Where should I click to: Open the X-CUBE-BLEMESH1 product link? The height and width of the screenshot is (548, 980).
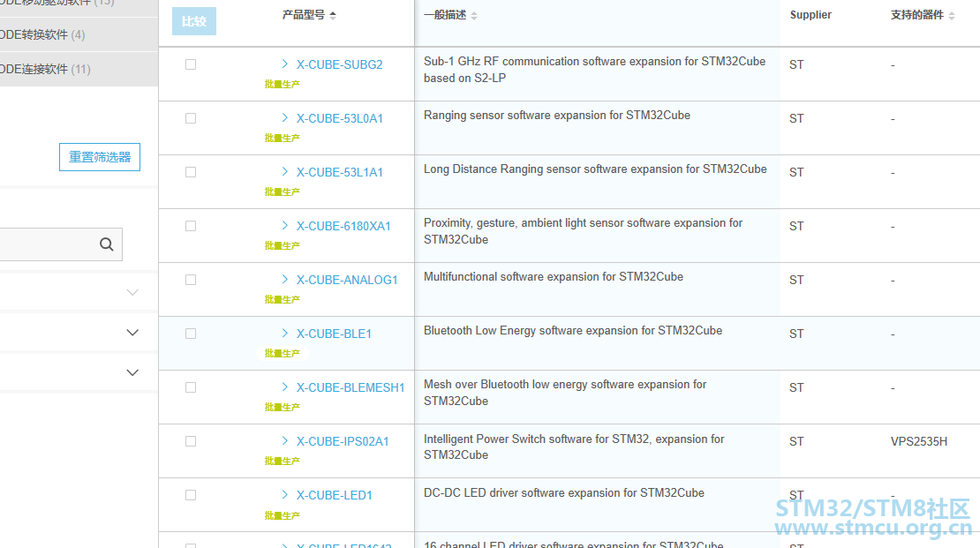tap(351, 387)
